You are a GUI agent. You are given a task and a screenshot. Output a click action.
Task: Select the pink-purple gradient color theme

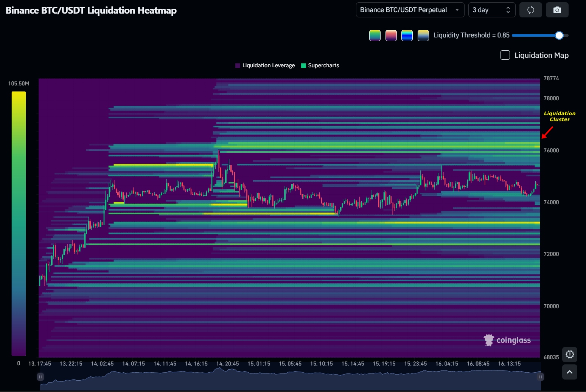(391, 36)
